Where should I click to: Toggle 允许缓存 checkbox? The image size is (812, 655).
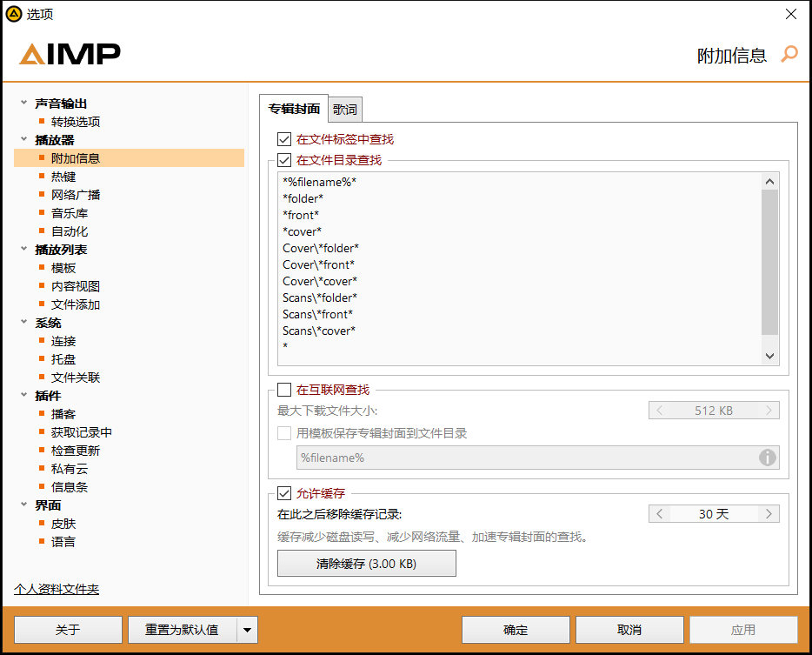tap(283, 493)
